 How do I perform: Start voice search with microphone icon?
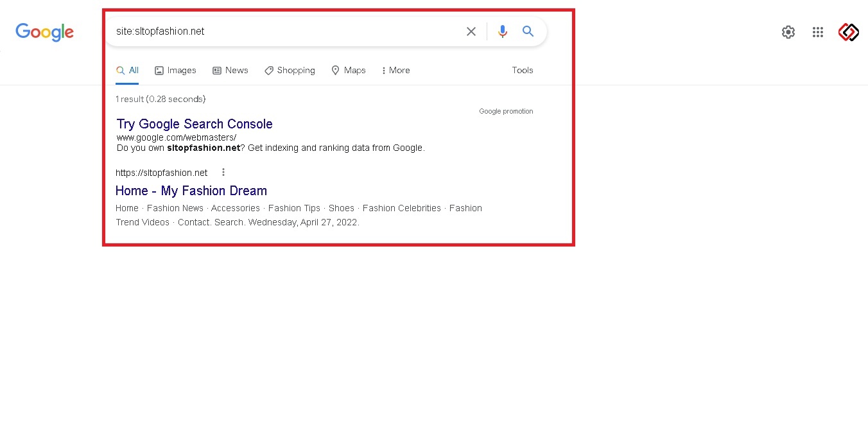tap(503, 31)
